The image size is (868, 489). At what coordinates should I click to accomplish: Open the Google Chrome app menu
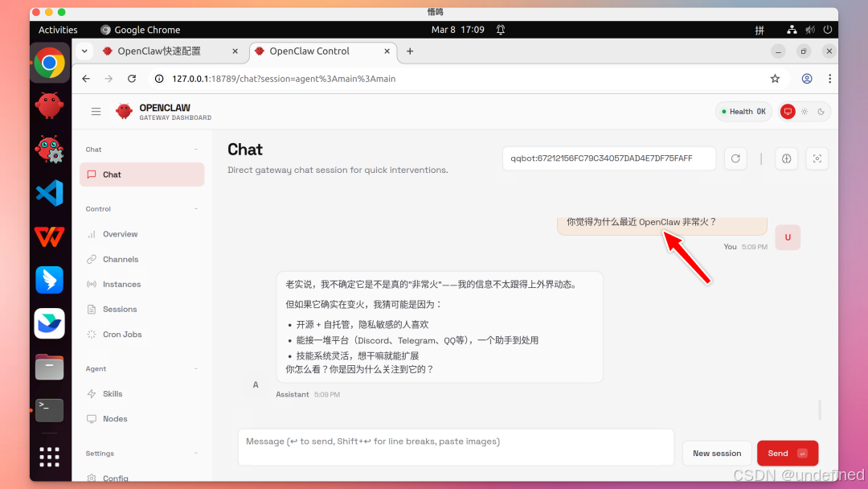[141, 30]
